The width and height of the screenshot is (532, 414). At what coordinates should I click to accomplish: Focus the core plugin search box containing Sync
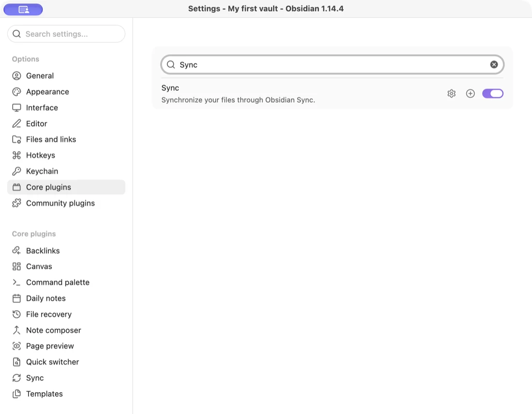click(x=332, y=64)
